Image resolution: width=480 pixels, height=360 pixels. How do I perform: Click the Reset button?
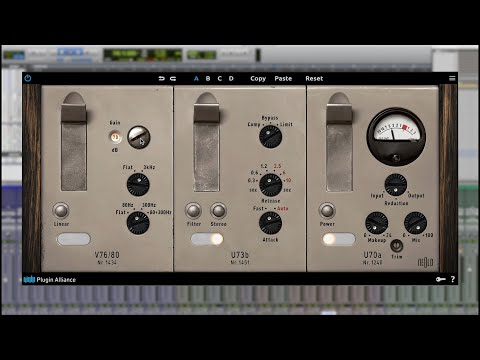314,79
